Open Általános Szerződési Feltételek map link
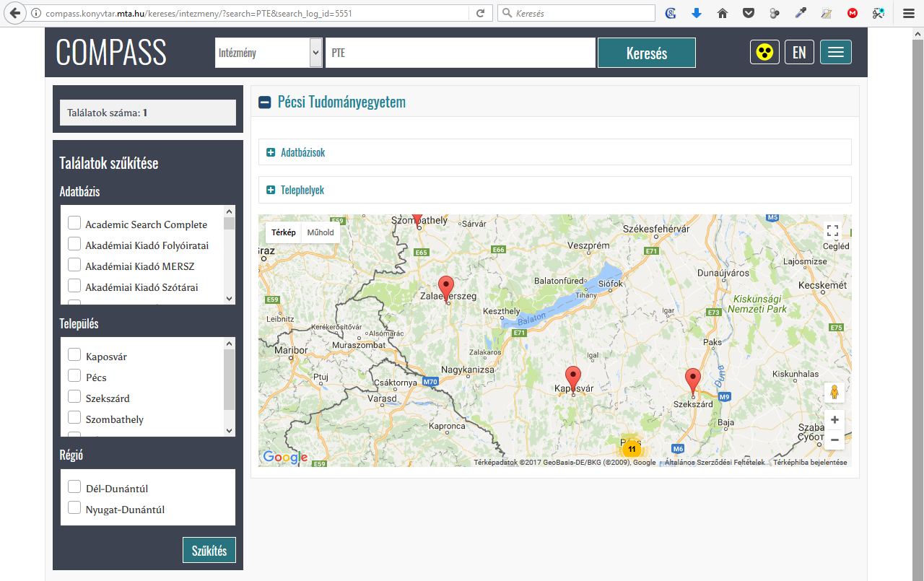This screenshot has height=581, width=924. (715, 463)
